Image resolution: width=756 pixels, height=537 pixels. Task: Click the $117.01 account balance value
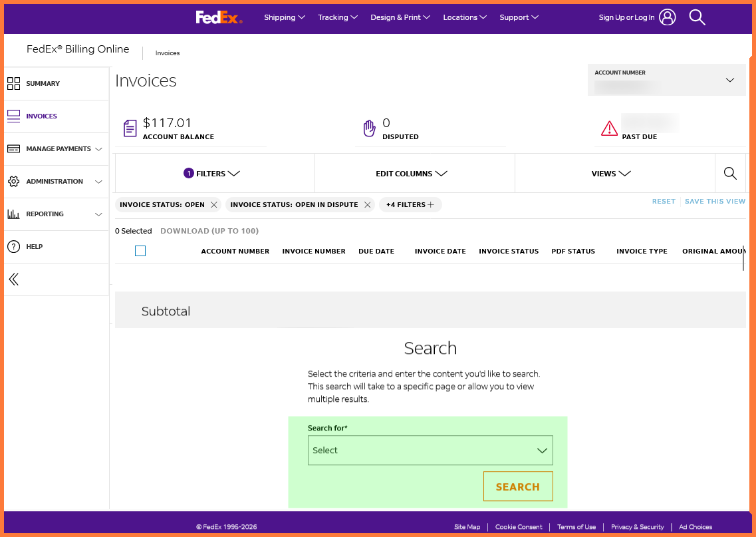(x=167, y=122)
